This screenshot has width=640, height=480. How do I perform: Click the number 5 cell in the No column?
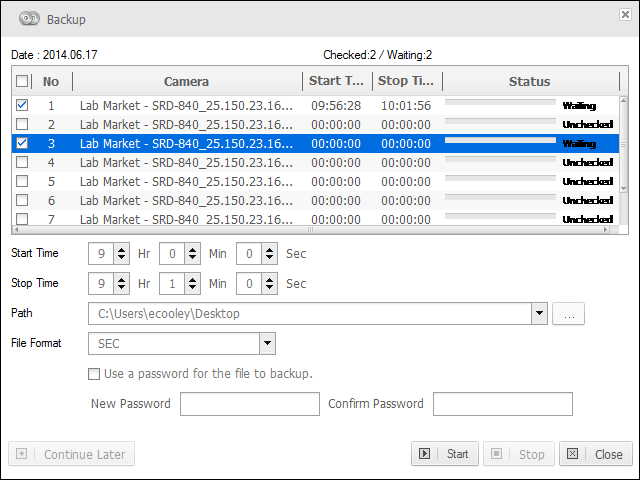(51, 182)
